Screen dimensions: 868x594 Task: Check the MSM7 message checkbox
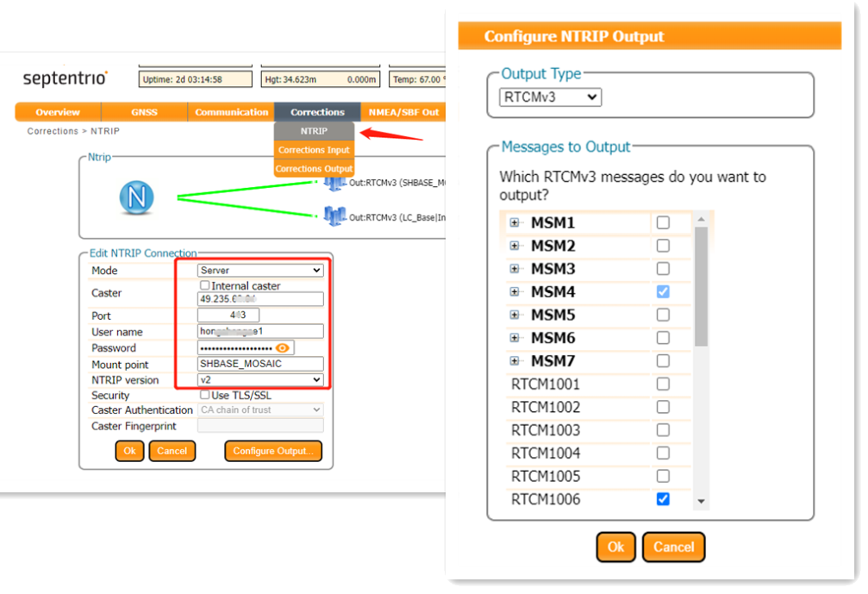[663, 361]
